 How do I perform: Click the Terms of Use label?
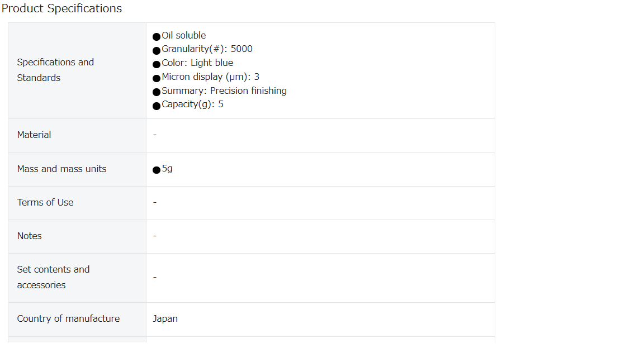[45, 202]
